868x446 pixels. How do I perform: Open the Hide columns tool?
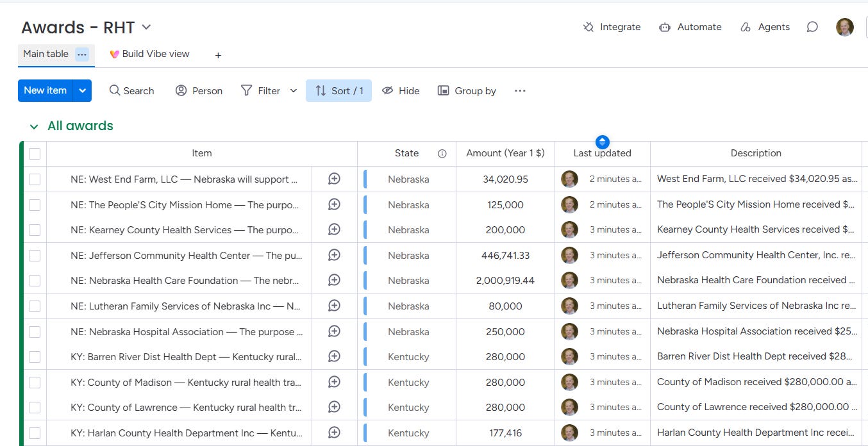401,90
